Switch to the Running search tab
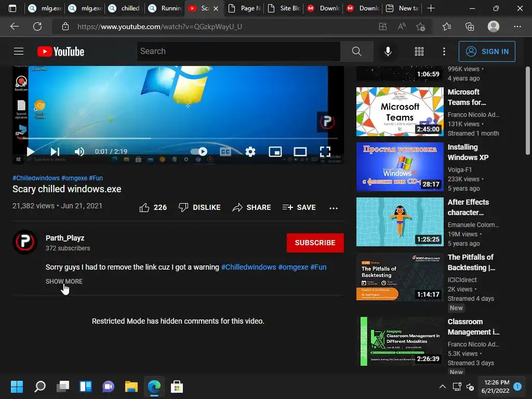Image resolution: width=532 pixels, height=399 pixels. tap(165, 8)
